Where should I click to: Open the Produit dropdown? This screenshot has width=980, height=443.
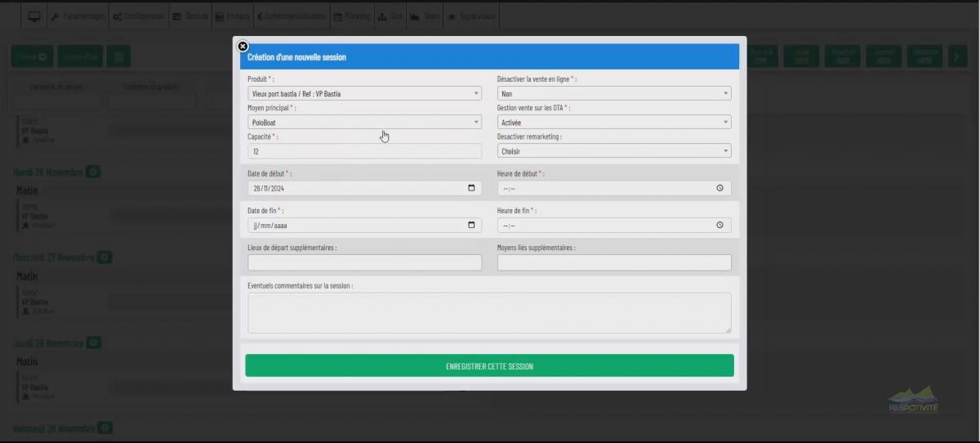tap(364, 93)
